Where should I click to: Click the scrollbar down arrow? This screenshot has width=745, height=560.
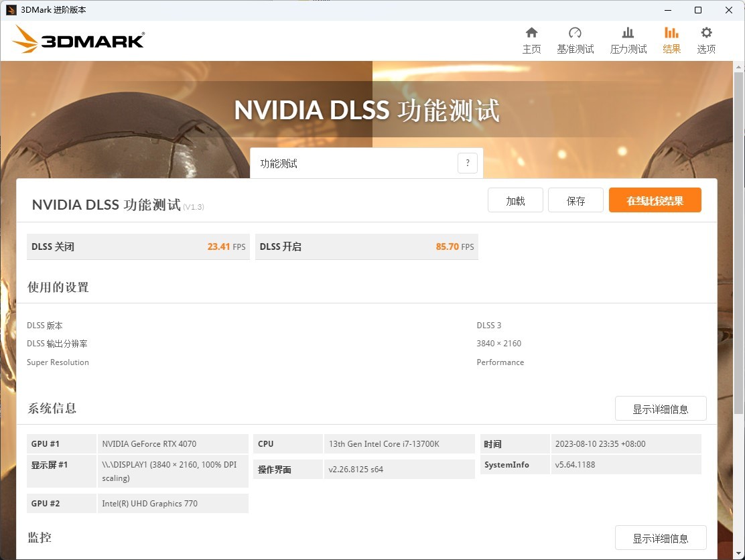coord(739,554)
